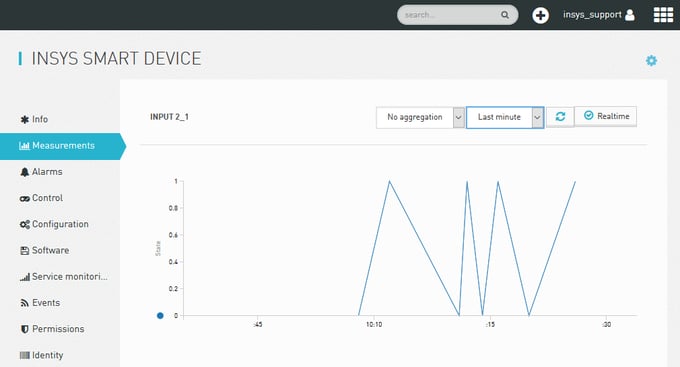
Task: Click the :45 time axis label
Action: tap(258, 324)
